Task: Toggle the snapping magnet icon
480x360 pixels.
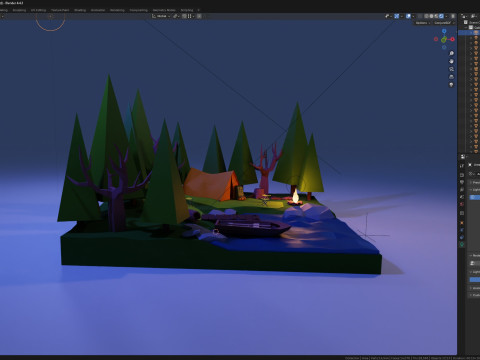Action: pyautogui.click(x=184, y=16)
